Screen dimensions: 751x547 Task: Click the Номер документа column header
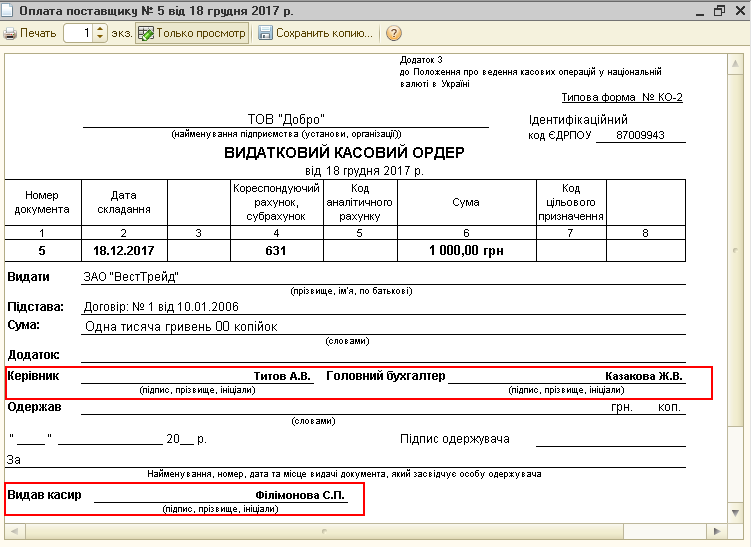click(42, 202)
